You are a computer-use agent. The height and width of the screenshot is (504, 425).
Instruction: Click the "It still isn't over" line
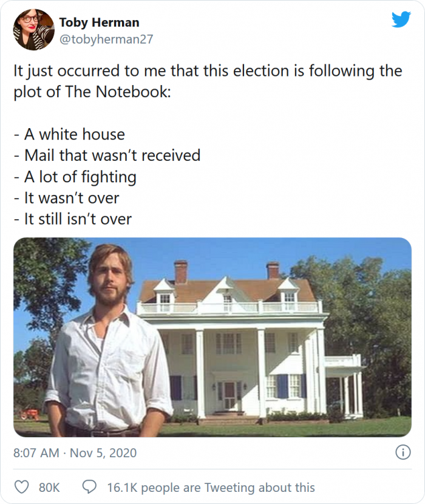click(x=72, y=219)
